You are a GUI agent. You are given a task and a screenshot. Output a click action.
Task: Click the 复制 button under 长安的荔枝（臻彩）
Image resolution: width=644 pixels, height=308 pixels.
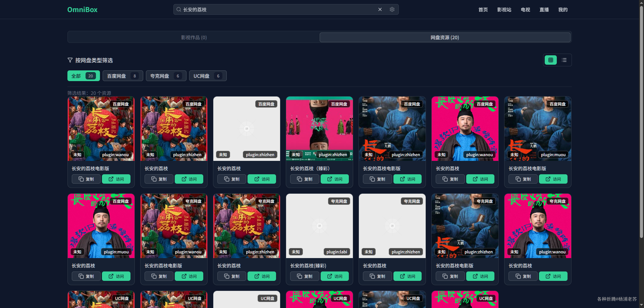304,179
